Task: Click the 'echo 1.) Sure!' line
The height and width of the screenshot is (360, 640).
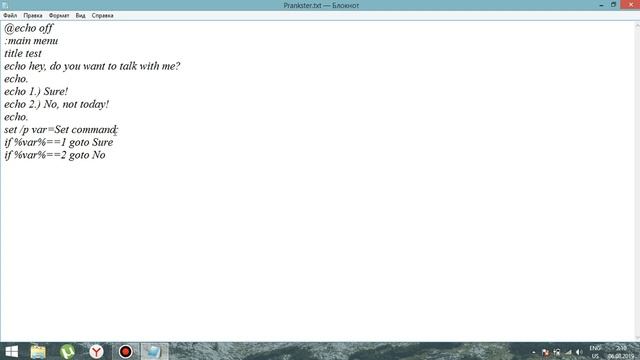Action: point(36,91)
